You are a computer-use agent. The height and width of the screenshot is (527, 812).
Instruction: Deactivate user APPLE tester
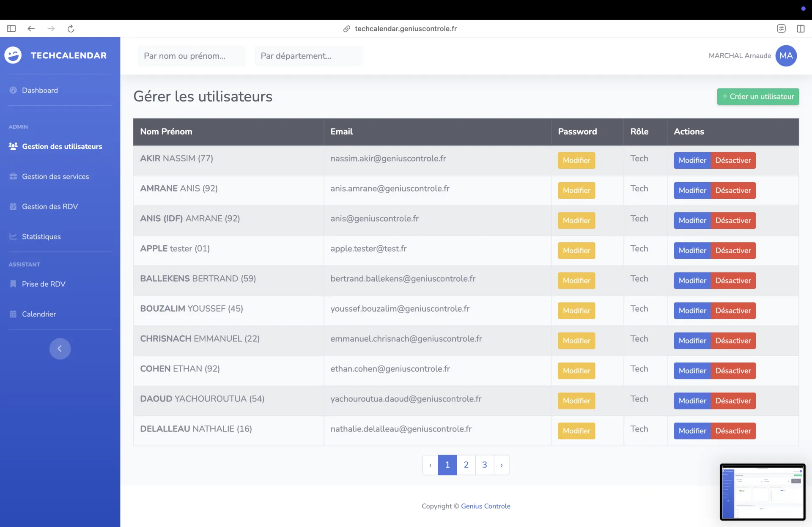(733, 250)
